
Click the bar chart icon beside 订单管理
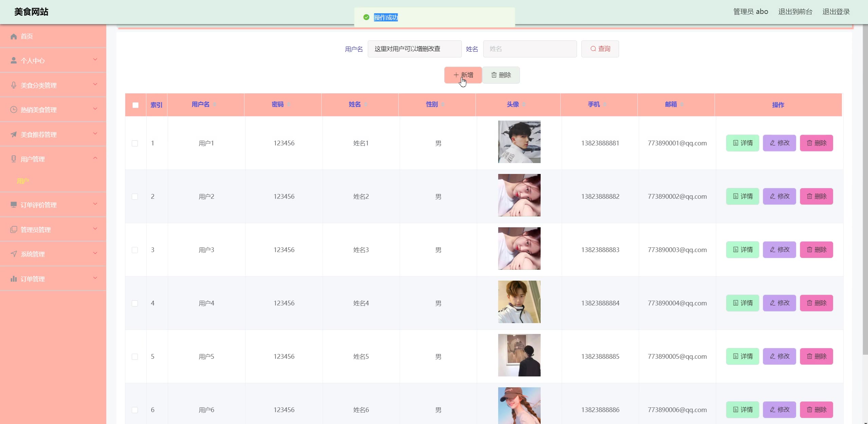pyautogui.click(x=14, y=279)
